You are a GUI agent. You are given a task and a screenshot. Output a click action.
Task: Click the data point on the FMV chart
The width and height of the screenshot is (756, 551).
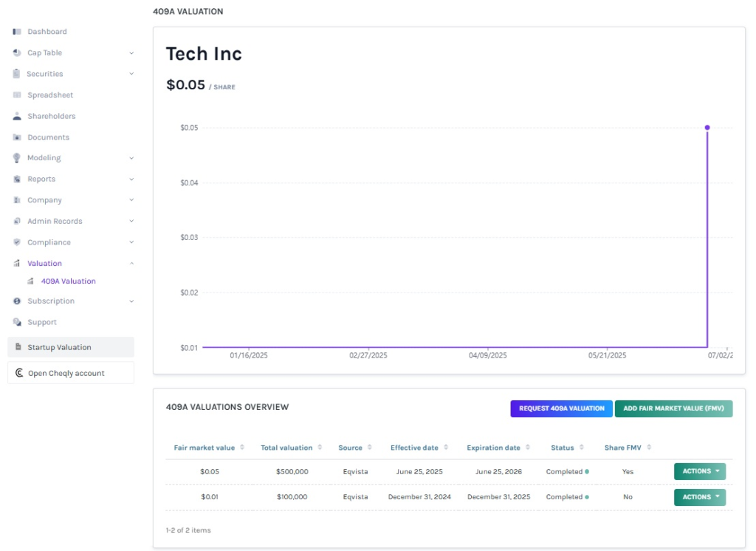point(707,127)
